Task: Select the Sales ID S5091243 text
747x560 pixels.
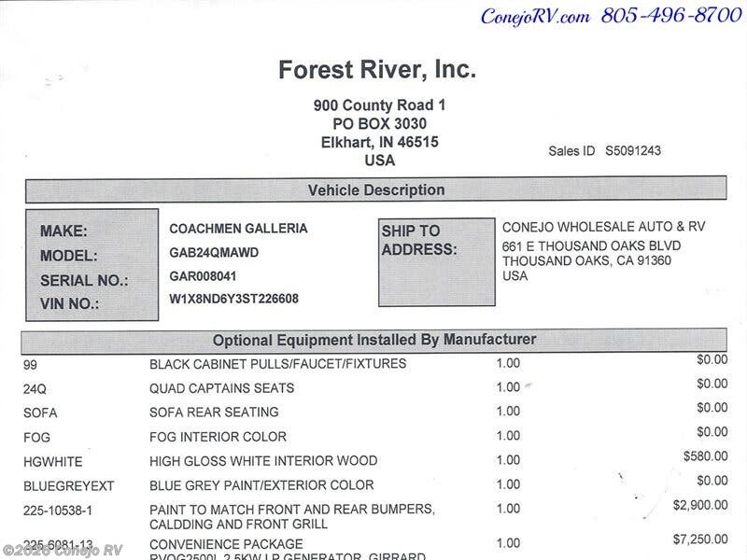Action: tap(605, 150)
